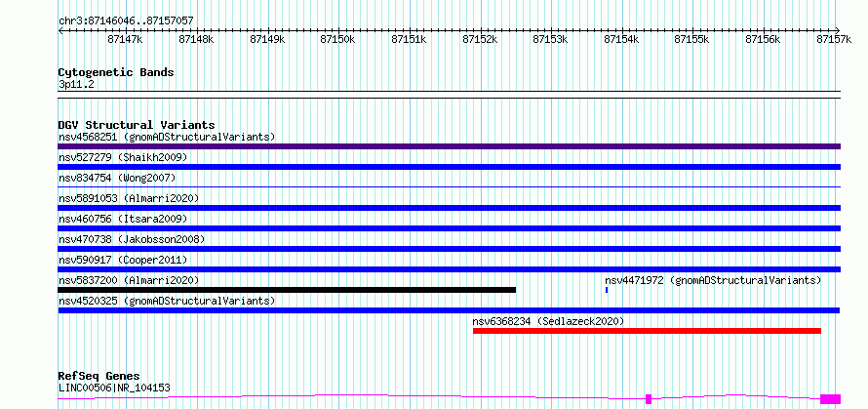
Task: Click the 87154k ruler tick label
Action: click(x=621, y=39)
